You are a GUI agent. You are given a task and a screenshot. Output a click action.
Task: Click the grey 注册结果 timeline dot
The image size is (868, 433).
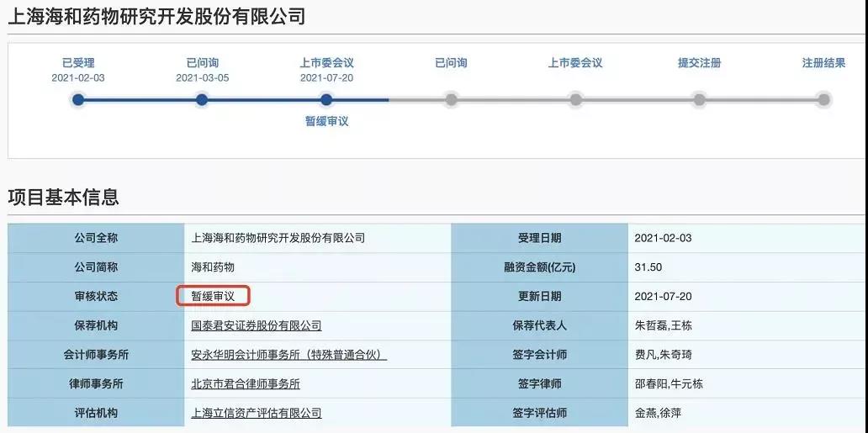823,100
